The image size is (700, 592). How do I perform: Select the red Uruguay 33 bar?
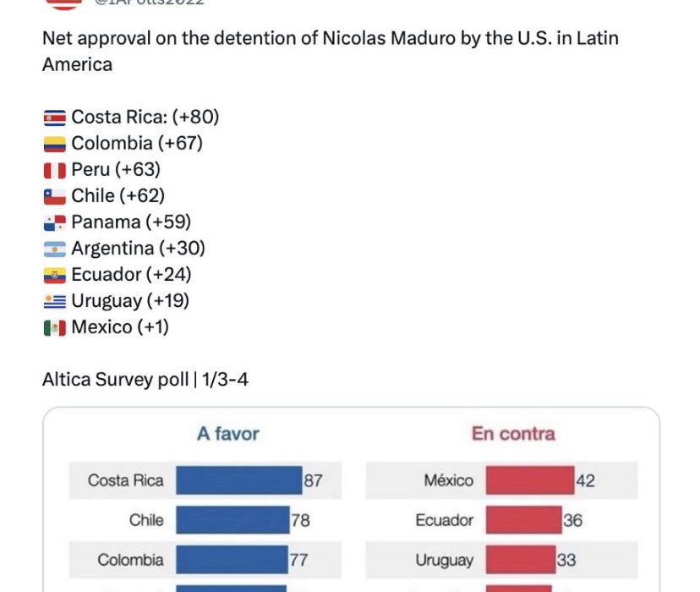click(x=520, y=560)
